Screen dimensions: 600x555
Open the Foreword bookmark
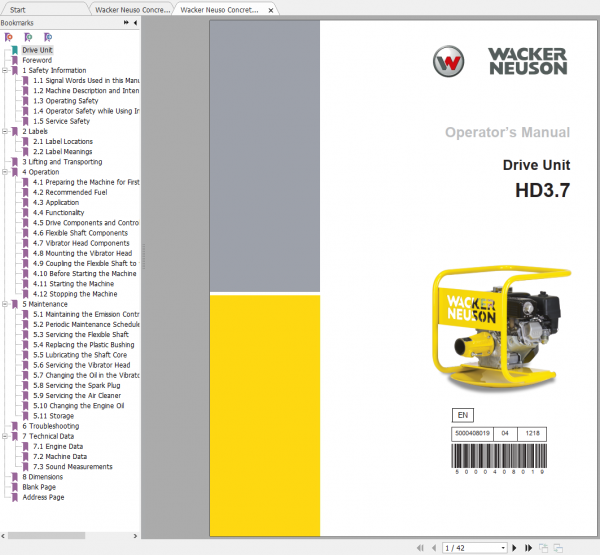click(37, 60)
